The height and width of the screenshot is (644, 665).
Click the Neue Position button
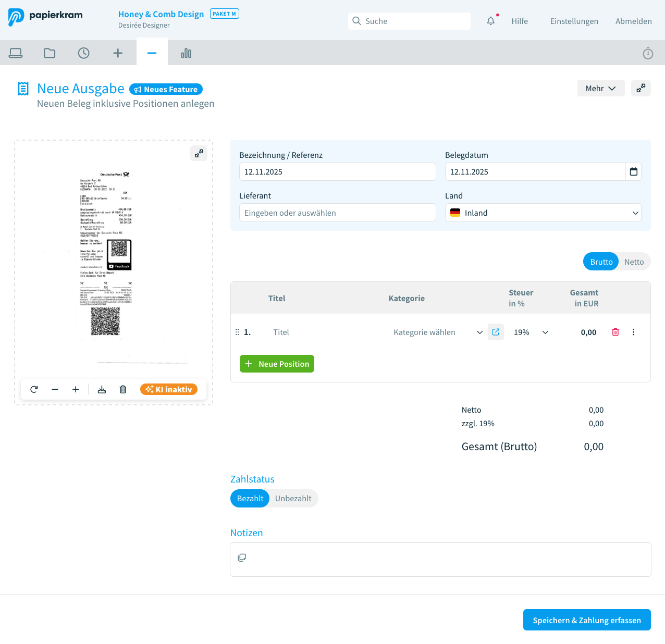tap(277, 364)
